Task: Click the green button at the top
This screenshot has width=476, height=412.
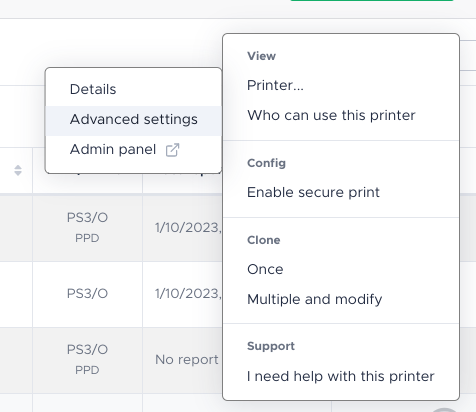Action: (x=372, y=0)
